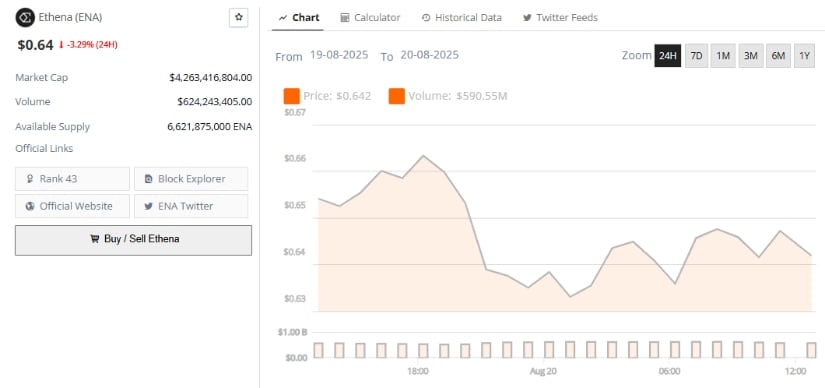Click the Rank 43 button
825x388 pixels.
point(72,178)
